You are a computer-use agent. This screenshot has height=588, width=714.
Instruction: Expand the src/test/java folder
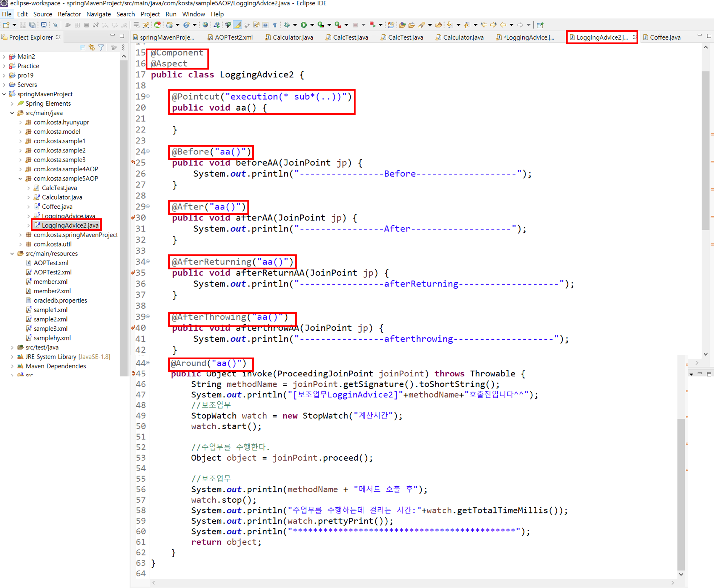pos(12,347)
